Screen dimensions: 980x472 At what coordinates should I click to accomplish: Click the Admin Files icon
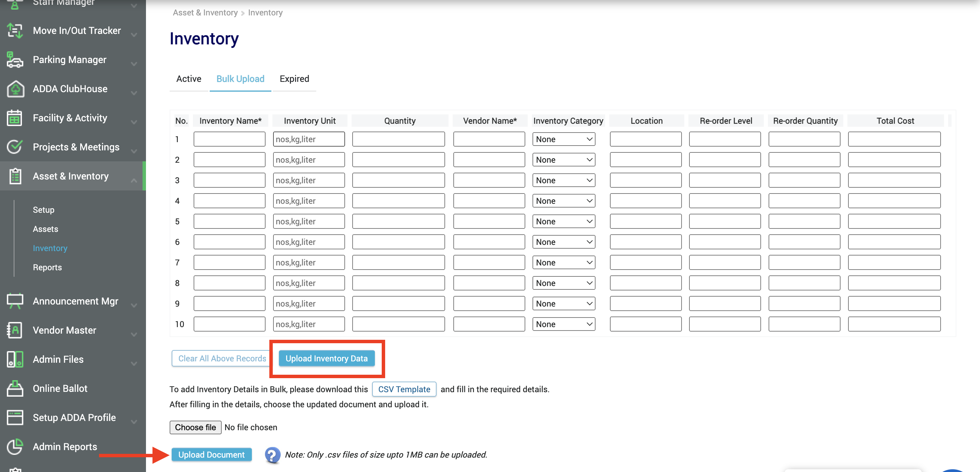pyautogui.click(x=14, y=359)
